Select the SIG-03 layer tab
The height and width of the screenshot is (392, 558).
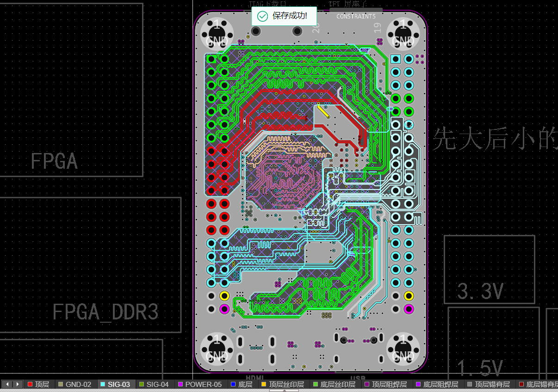[x=116, y=384]
